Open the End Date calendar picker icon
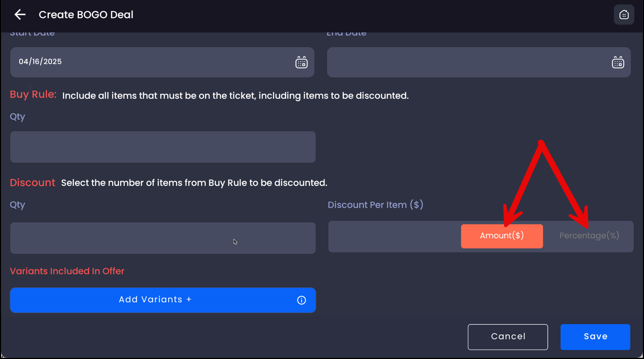The height and width of the screenshot is (359, 644). [x=618, y=62]
